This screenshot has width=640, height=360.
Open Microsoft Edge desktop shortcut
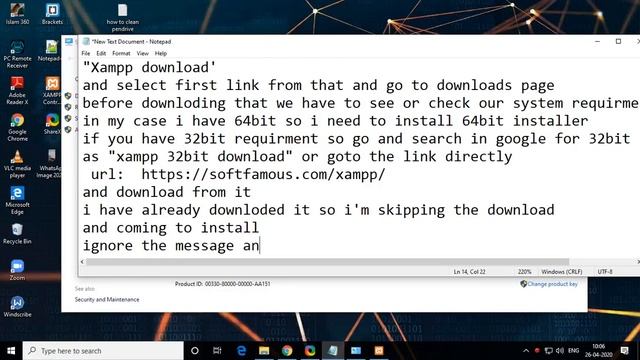point(17,200)
